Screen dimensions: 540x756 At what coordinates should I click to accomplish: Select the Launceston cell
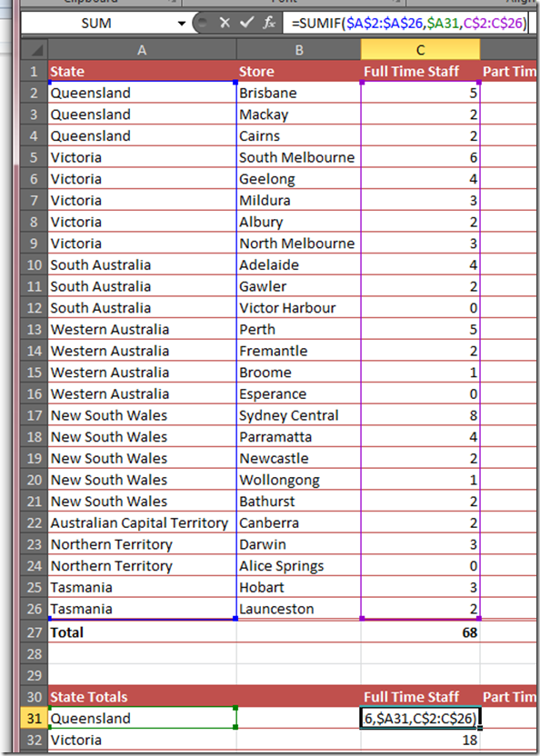tap(299, 609)
